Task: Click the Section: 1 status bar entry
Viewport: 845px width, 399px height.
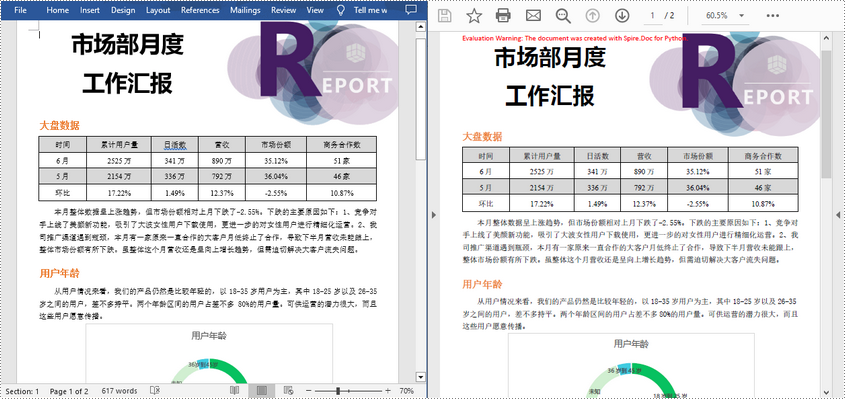Action: click(22, 391)
